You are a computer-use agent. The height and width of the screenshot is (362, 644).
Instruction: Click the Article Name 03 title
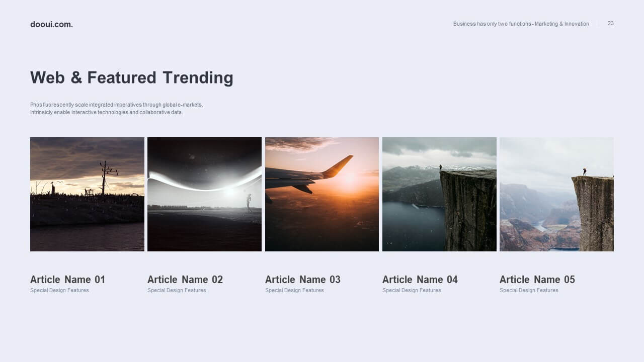[303, 280]
